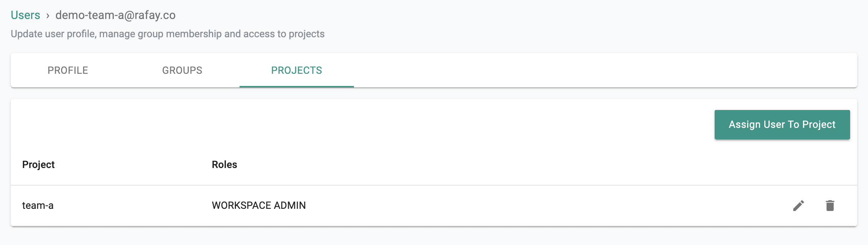This screenshot has width=868, height=245.
Task: Click the breadcrumb chevron separator after Users
Action: (48, 15)
